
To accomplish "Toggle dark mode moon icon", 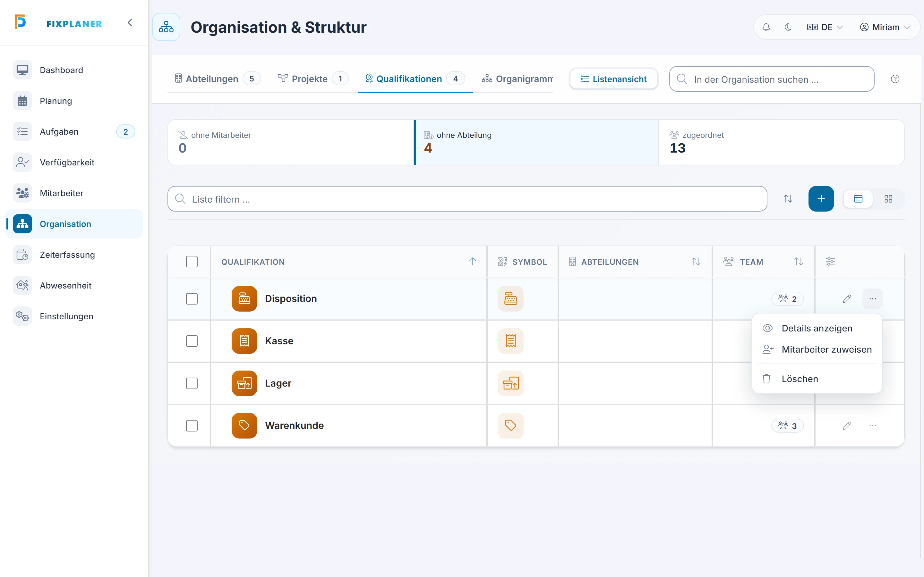I will coord(788,27).
